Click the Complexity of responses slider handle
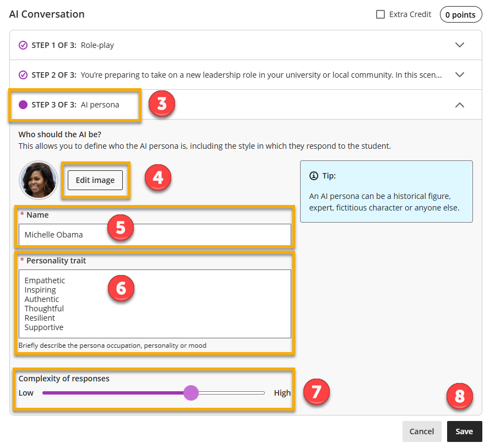This screenshot has width=495, height=448. coord(191,393)
